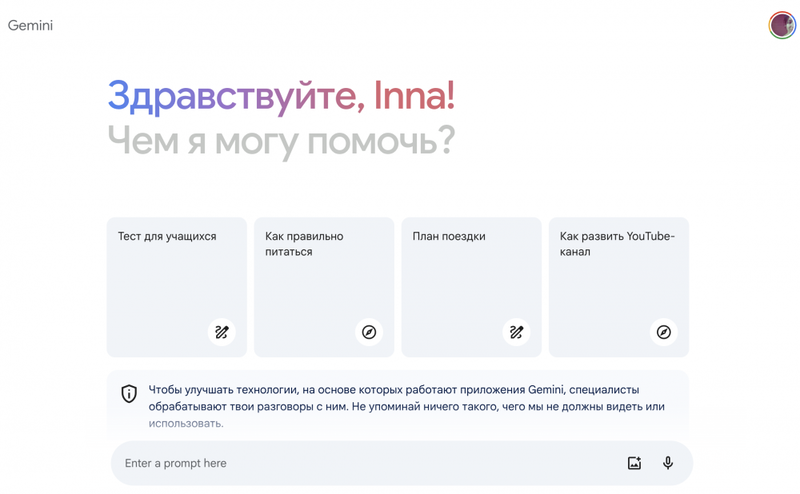
Task: Open the "План поездки" suggestion card
Action: click(471, 287)
